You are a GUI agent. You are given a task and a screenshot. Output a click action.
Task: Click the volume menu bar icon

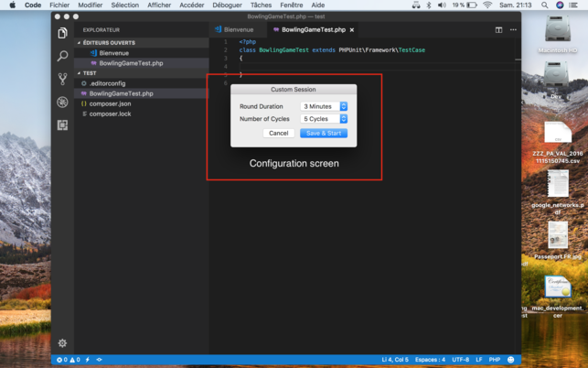[x=442, y=5]
